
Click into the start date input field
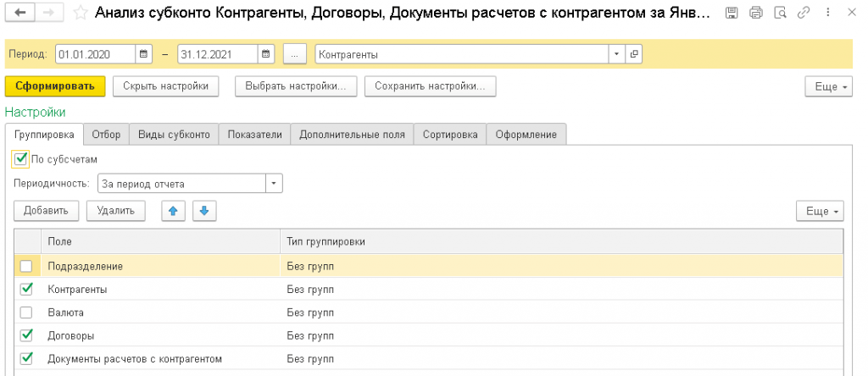[x=95, y=54]
